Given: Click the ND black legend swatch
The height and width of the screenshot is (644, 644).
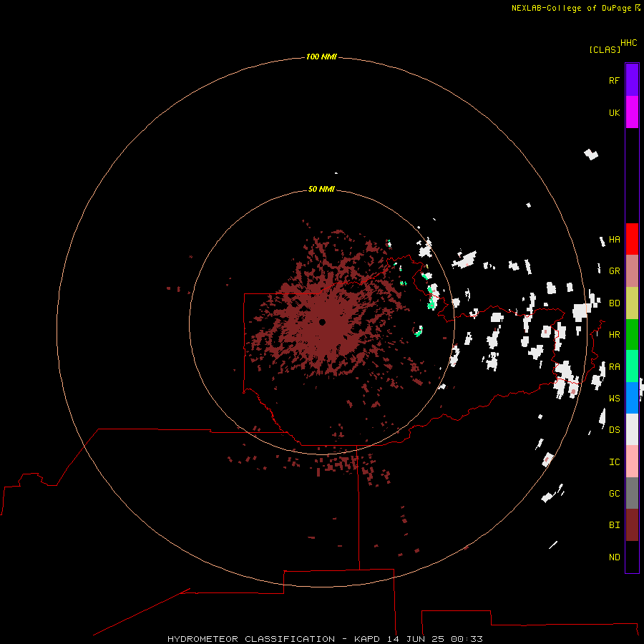Looking at the screenshot, I should tap(632, 557).
